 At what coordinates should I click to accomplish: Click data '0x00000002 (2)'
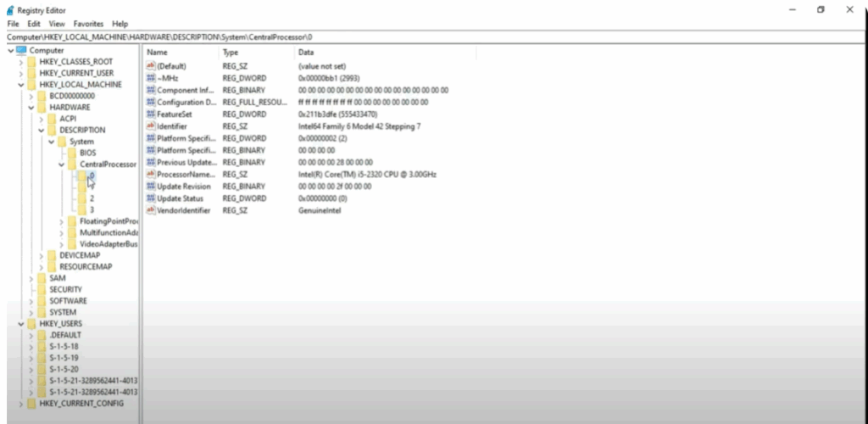click(322, 138)
